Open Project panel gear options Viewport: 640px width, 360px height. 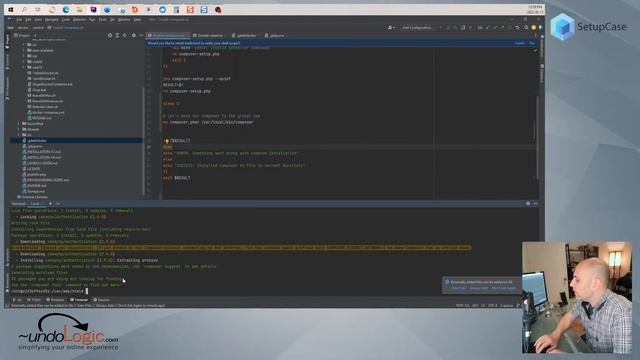tap(133, 36)
